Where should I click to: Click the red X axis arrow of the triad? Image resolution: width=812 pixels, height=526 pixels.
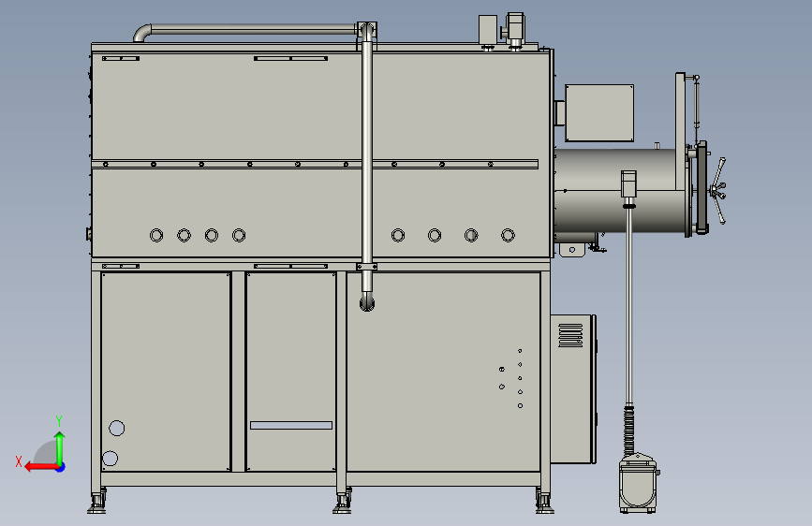pos(41,467)
